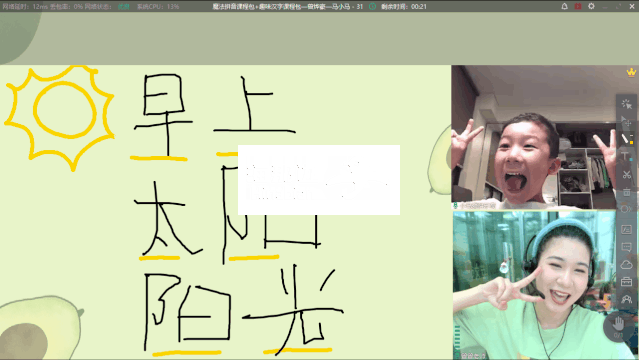The image size is (639, 360).
Task: Select the laser pointer tool
Action: (627, 104)
